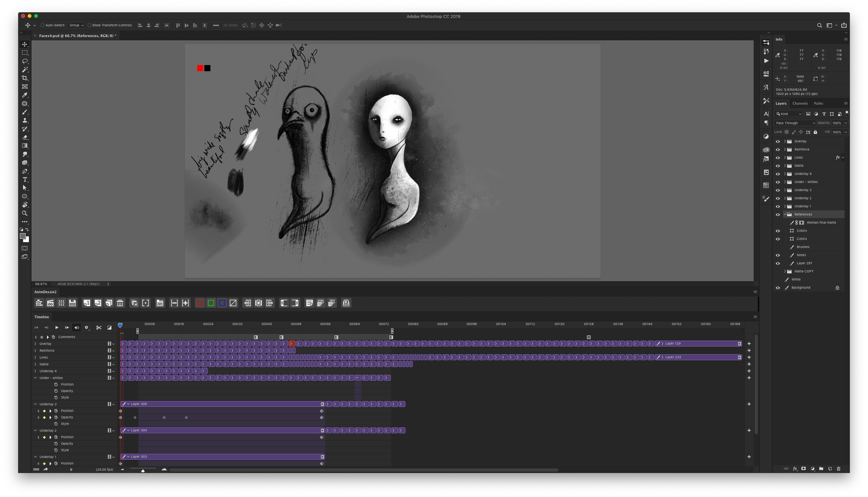Select the Magic Wand tool
Image resolution: width=868 pixels, height=497 pixels.
pos(25,70)
